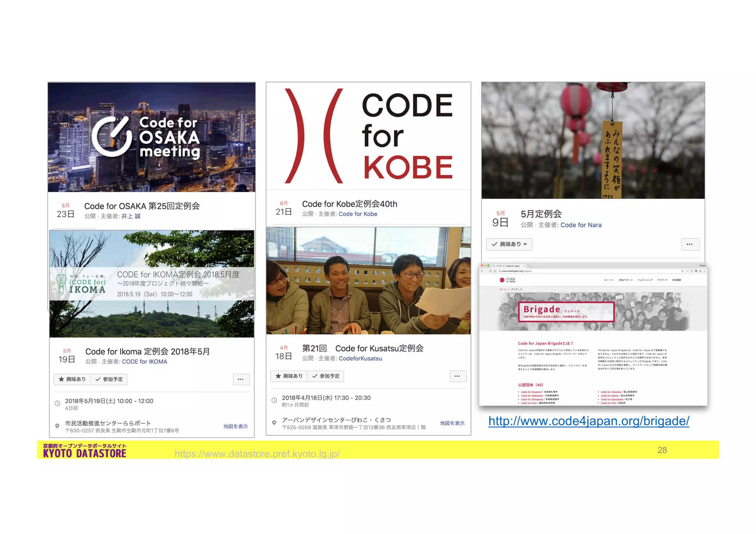Open organizer link Code for Kobe
Image resolution: width=756 pixels, height=534 pixels.
tap(358, 214)
